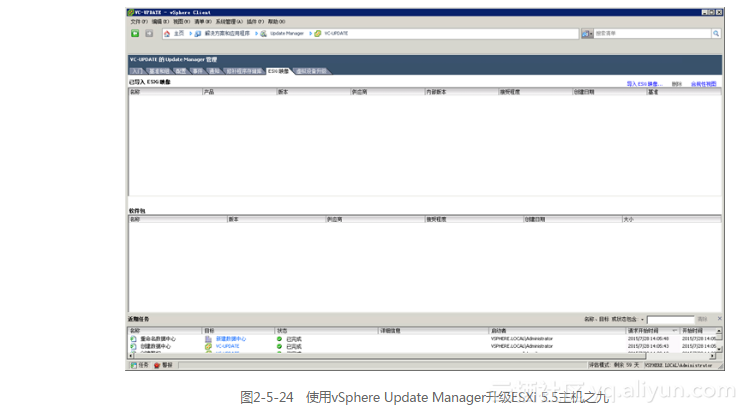Click the 新建数据中心 target link

click(x=231, y=339)
